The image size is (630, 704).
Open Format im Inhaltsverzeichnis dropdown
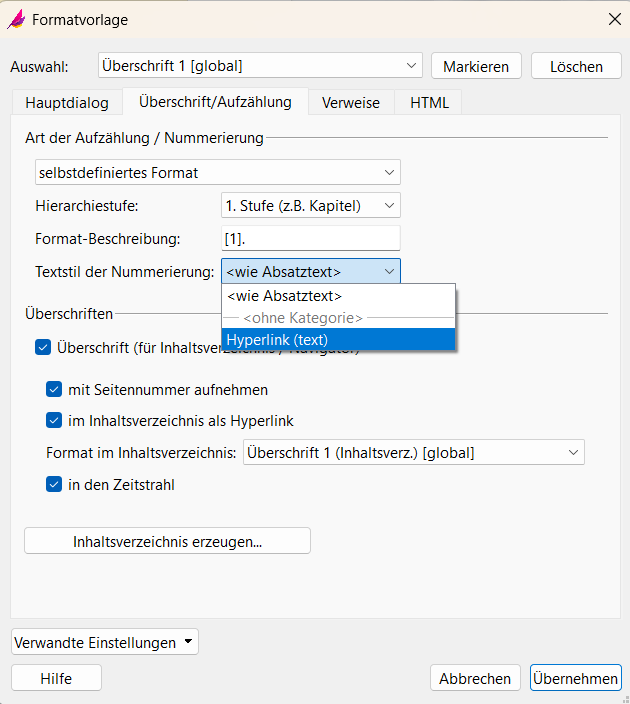point(413,453)
